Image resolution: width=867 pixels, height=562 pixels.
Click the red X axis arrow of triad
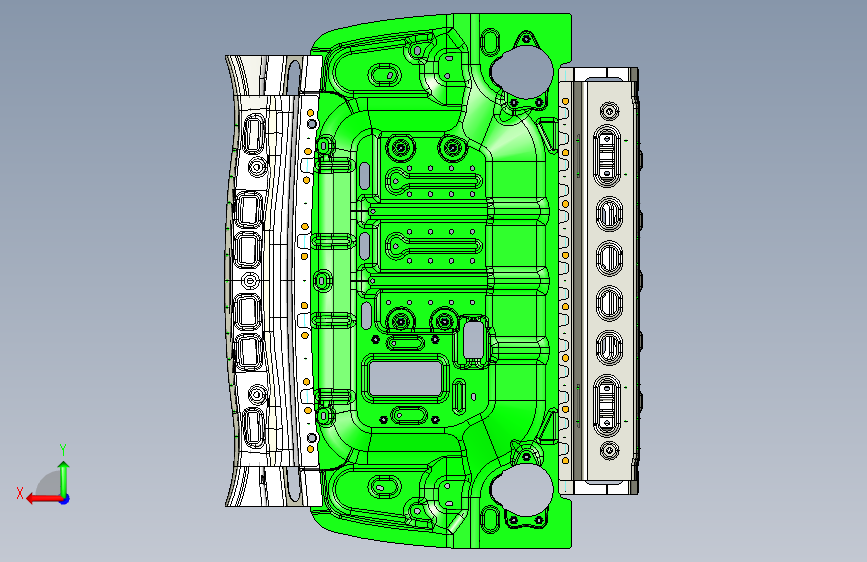point(44,499)
